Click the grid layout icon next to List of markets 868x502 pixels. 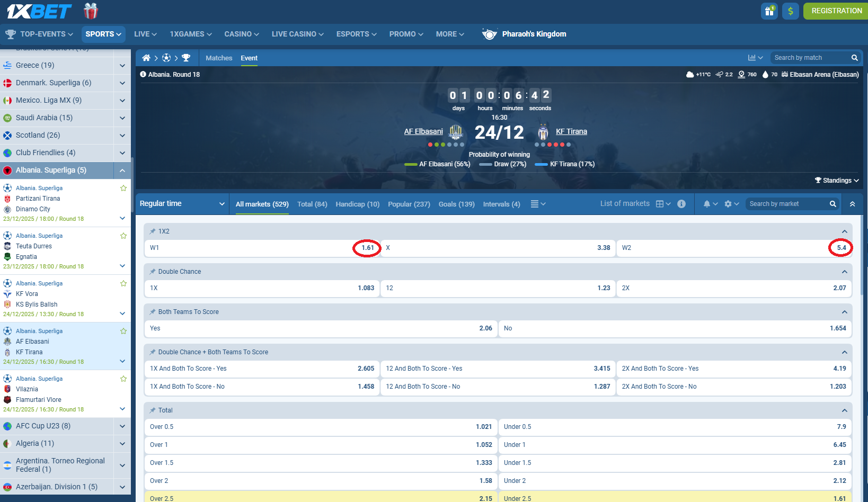tap(660, 203)
